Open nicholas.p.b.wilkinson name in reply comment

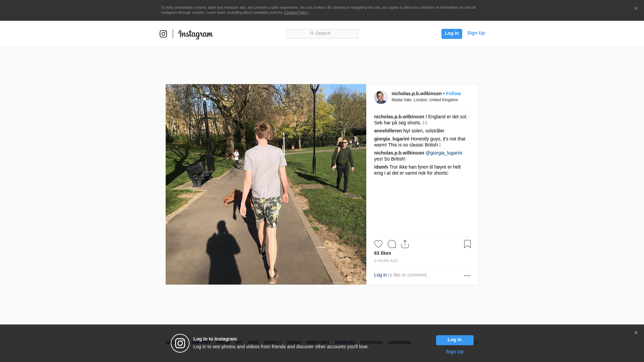click(x=399, y=153)
